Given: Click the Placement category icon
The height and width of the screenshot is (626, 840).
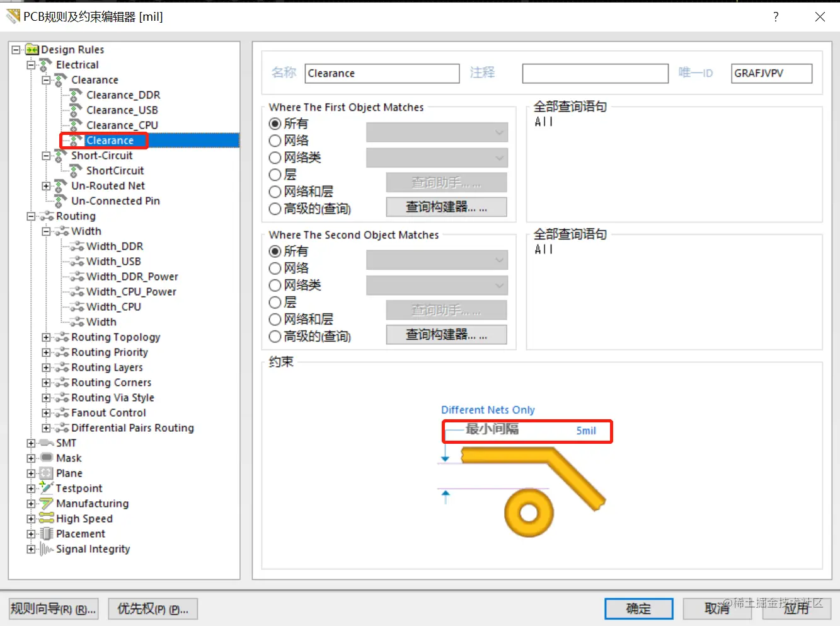Looking at the screenshot, I should [x=47, y=533].
